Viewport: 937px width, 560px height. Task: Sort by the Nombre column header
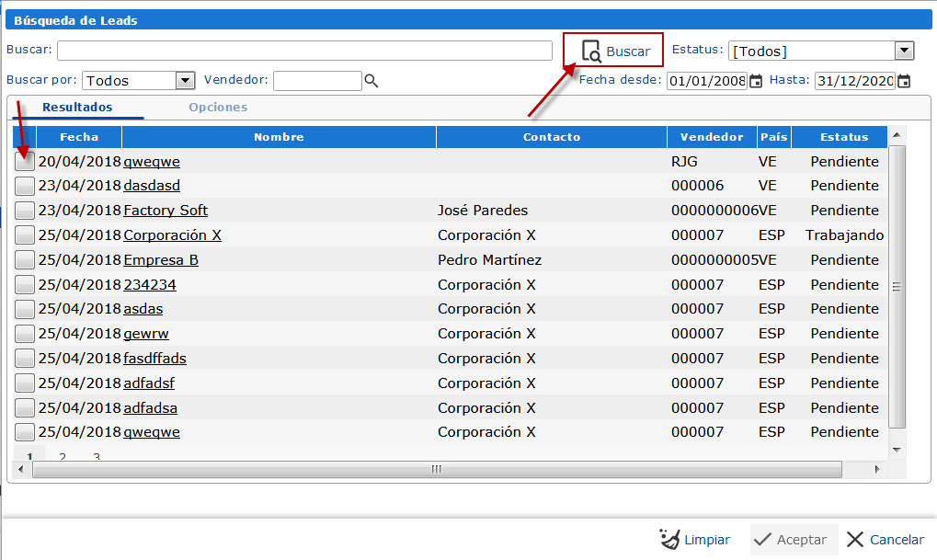pos(279,137)
